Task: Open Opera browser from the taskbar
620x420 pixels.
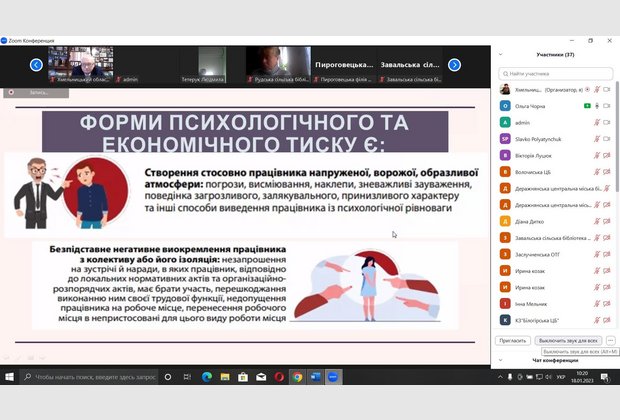Action: pos(279,377)
